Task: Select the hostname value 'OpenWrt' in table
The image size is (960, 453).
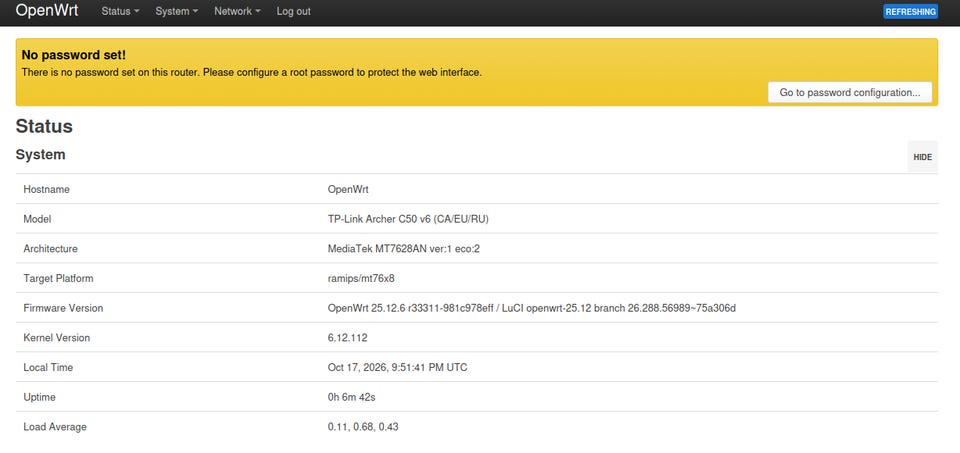Action: pos(348,189)
